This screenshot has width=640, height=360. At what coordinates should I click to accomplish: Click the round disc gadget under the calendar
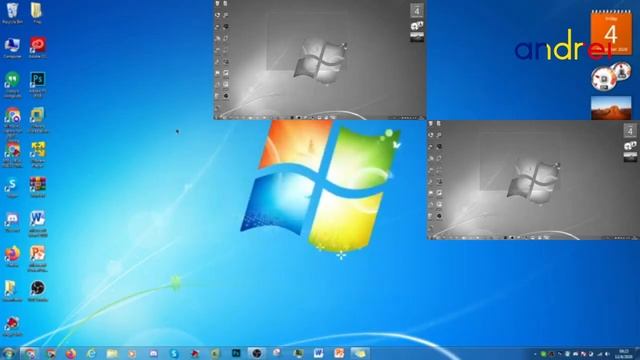coord(604,79)
